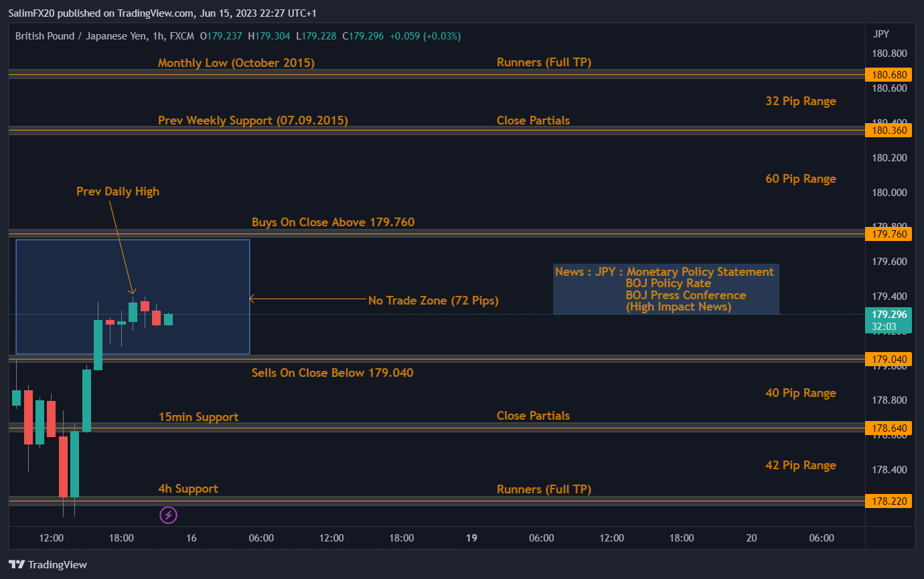Select the 'Monthly Low (October 2015)' text
The height and width of the screenshot is (579, 924).
point(236,63)
